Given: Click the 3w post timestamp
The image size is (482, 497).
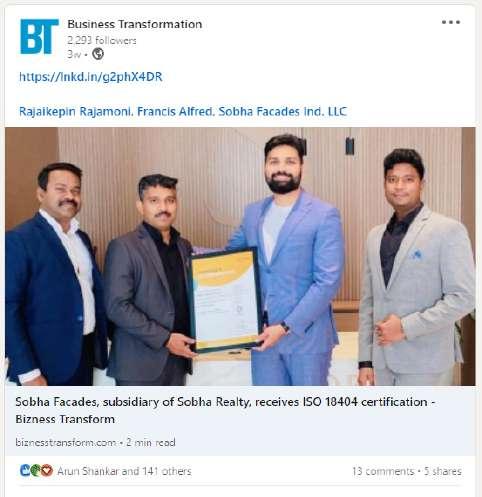Looking at the screenshot, I should (74, 54).
